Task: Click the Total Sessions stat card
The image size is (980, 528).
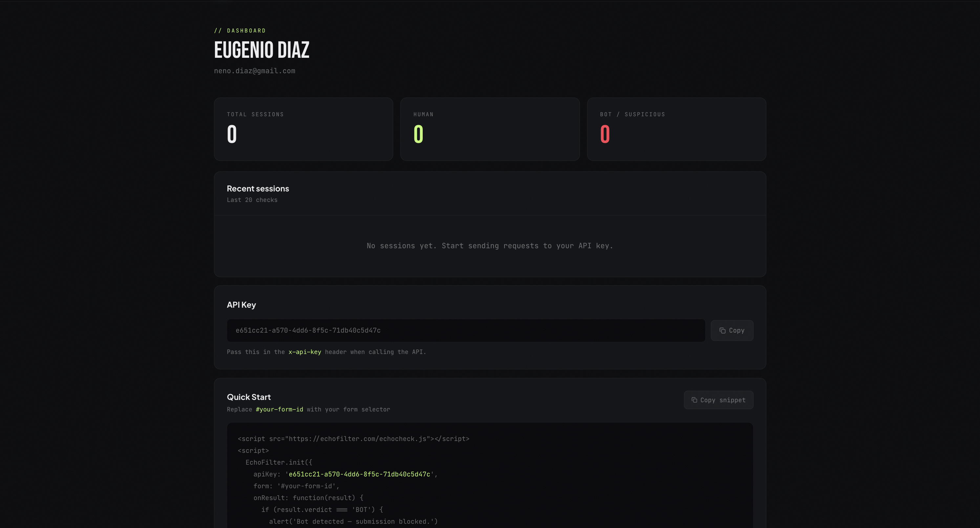Action: pos(303,129)
